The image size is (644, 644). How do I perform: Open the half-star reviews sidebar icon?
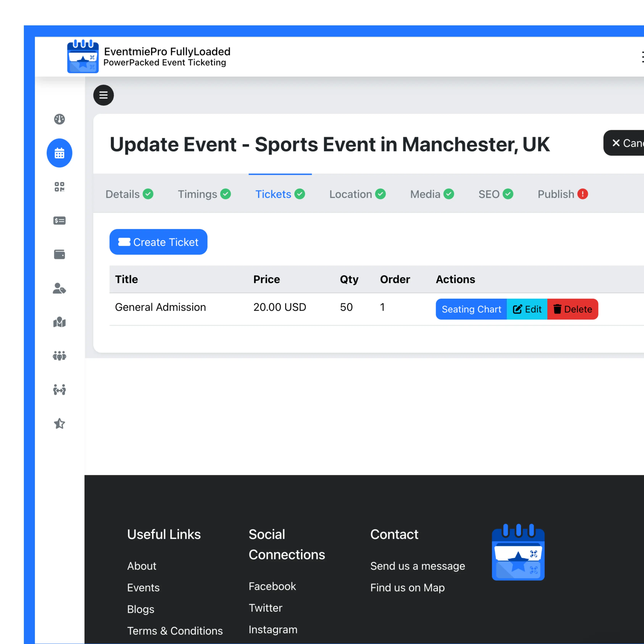(59, 423)
